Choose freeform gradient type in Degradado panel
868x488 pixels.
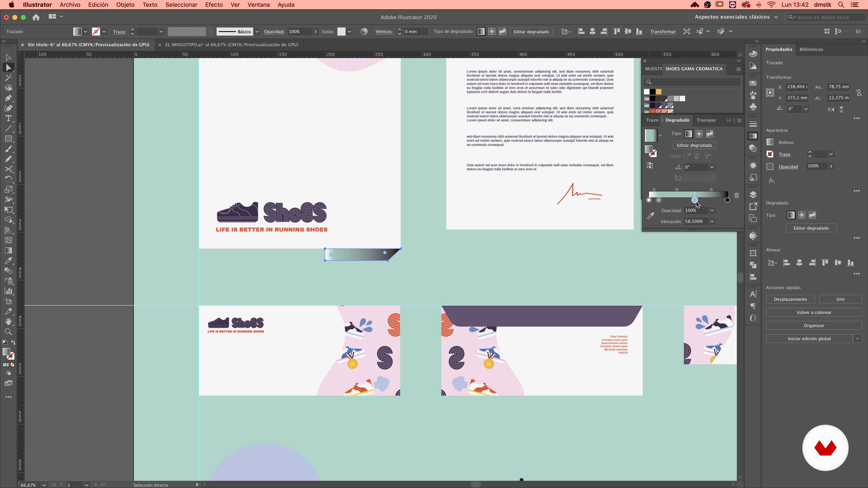(710, 134)
